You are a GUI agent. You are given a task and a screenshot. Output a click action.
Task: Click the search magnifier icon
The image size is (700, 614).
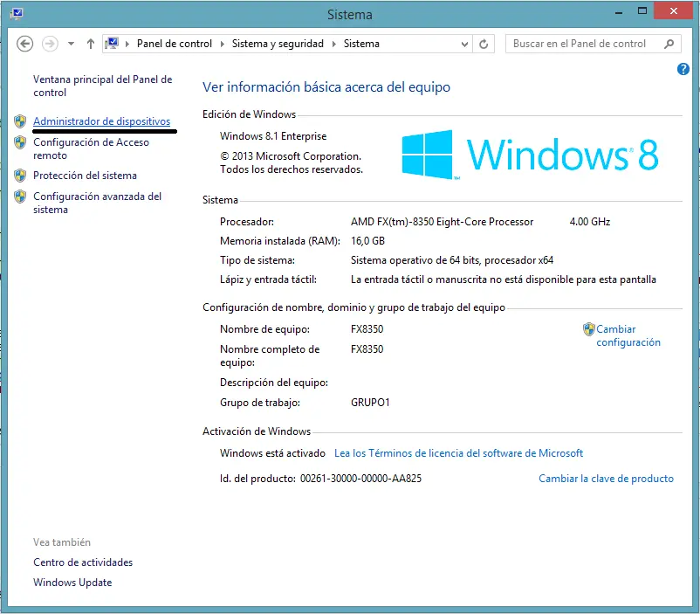pos(669,44)
